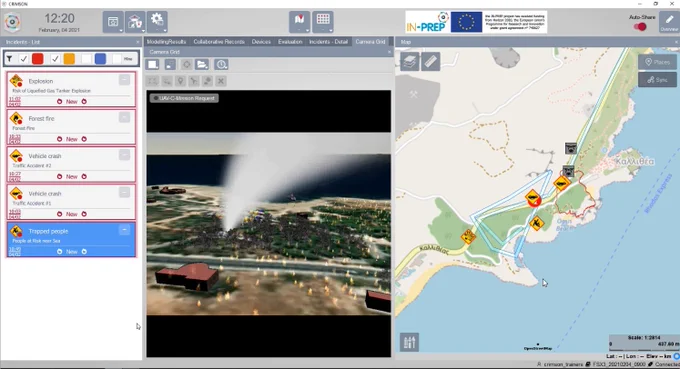
Task: Click the Connected status in status bar
Action: pyautogui.click(x=667, y=364)
